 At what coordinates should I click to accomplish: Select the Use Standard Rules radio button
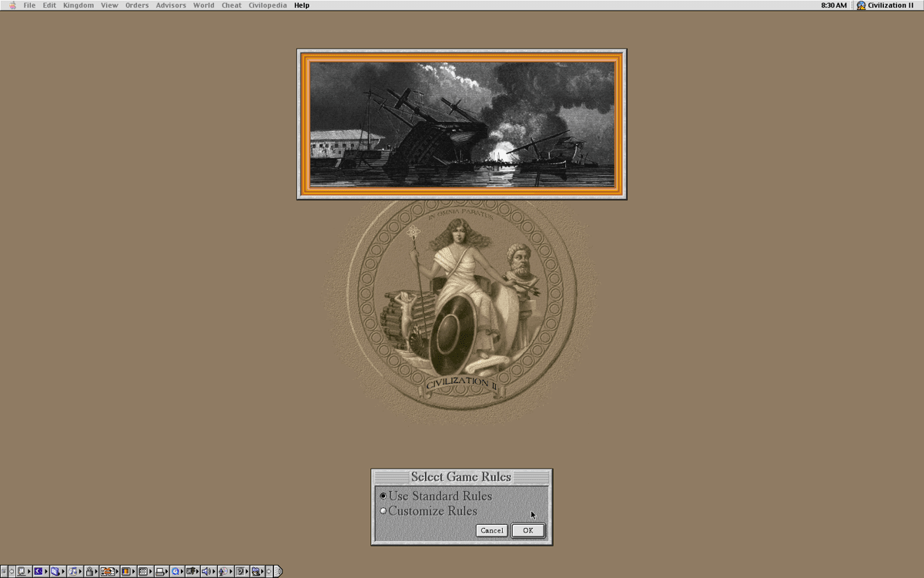(x=383, y=496)
